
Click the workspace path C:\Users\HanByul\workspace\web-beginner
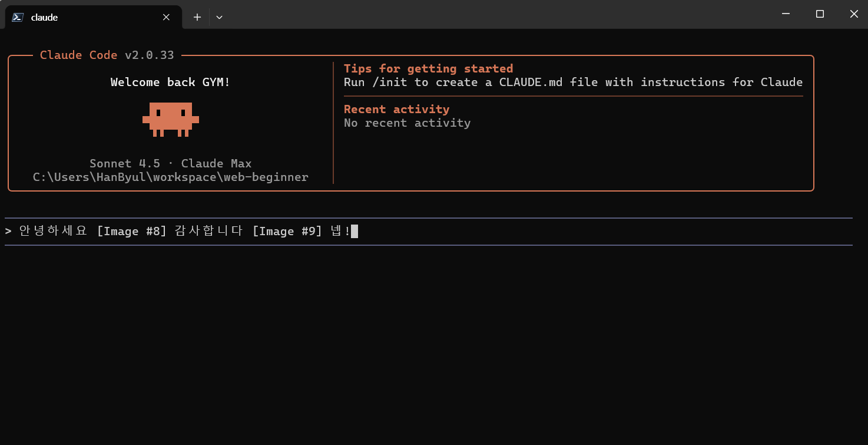click(171, 177)
